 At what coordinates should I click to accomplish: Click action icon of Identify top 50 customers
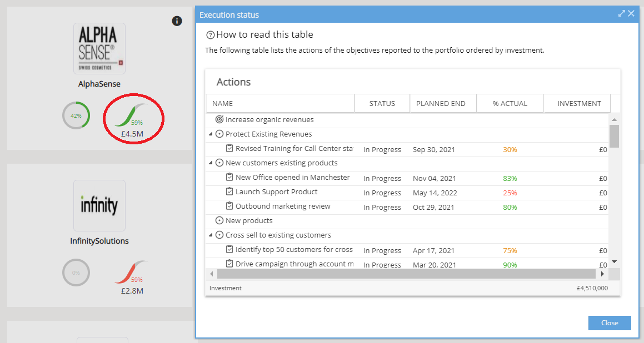(229, 249)
